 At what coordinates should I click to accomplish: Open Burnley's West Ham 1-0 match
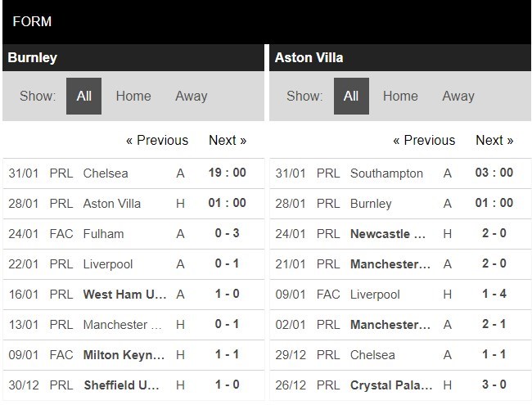pos(133,295)
